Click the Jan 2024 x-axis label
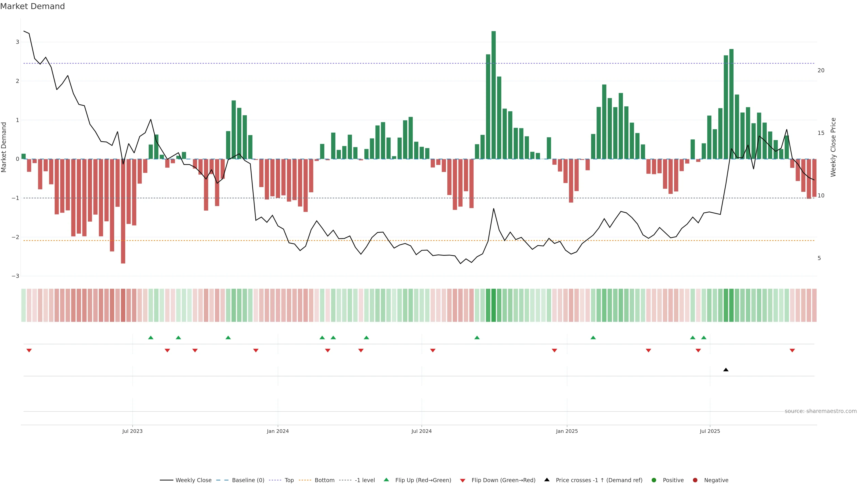868x488 pixels. click(278, 431)
